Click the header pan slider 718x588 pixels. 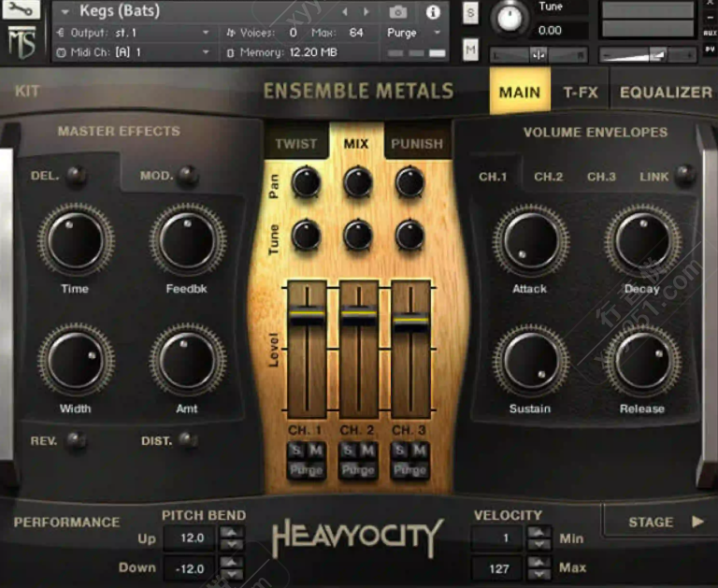(538, 55)
